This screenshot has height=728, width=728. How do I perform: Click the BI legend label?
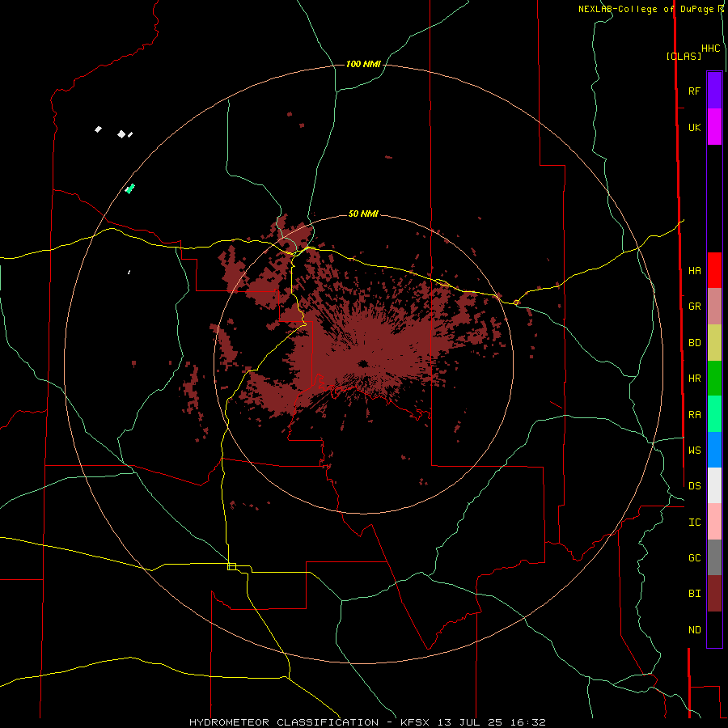tap(694, 594)
